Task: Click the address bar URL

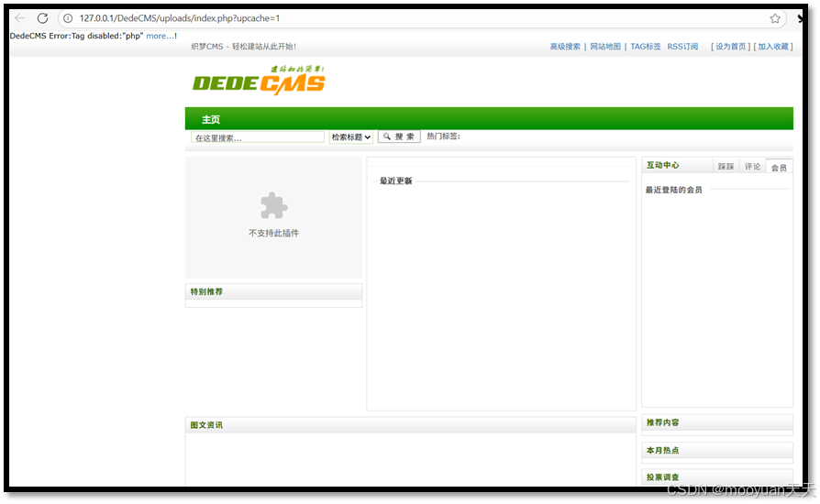Action: (180, 18)
